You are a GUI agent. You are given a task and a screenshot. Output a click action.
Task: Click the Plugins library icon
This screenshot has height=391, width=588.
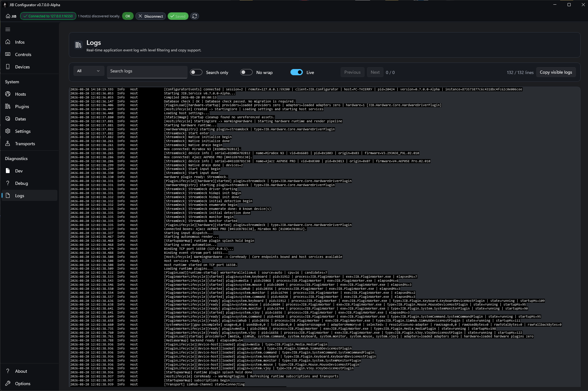point(8,106)
